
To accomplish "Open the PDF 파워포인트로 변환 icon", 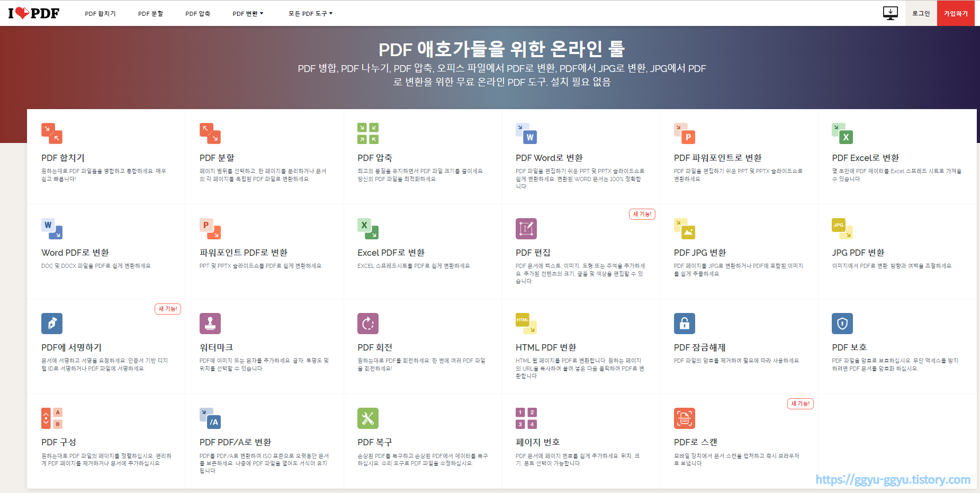I will (x=685, y=133).
